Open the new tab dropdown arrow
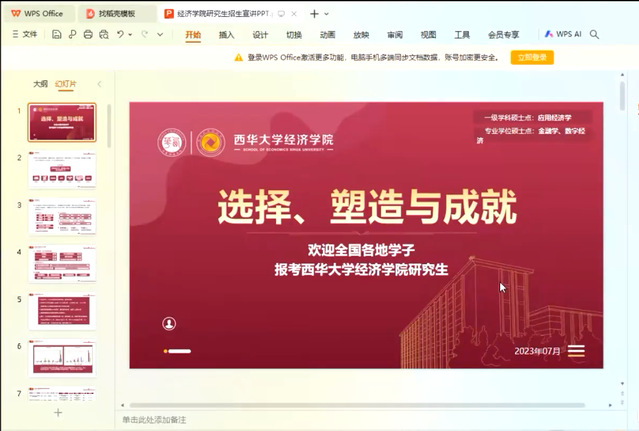This screenshot has height=431, width=639. click(328, 14)
